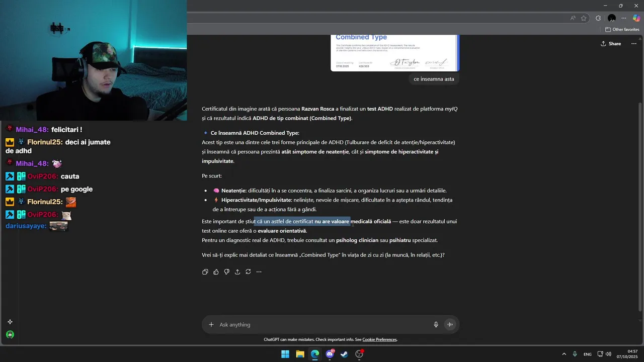Click username Florinul25 beside 'deci ai jumate'
644x362 pixels.
[x=45, y=142]
